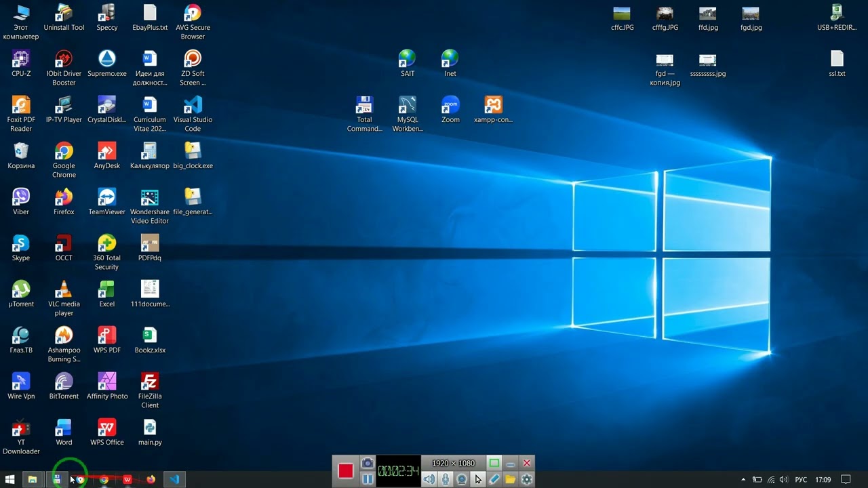Show hidden system tray icons

743,480
